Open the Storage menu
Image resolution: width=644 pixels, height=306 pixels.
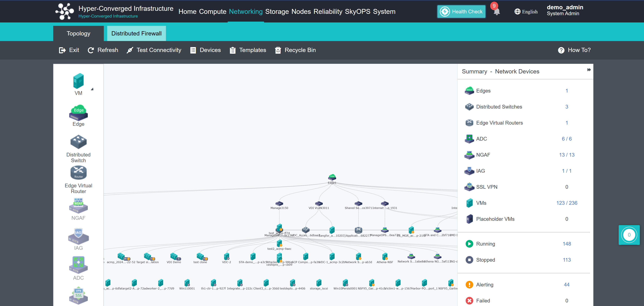tap(277, 11)
